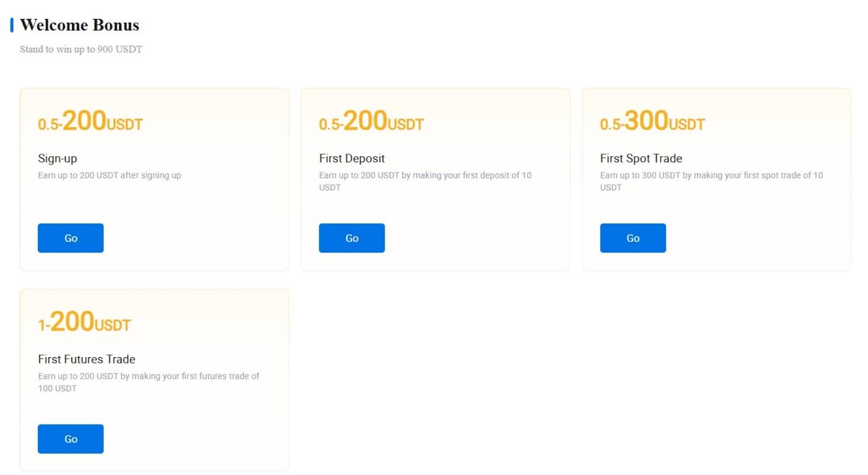Select the First Spot Trade title text

click(641, 159)
